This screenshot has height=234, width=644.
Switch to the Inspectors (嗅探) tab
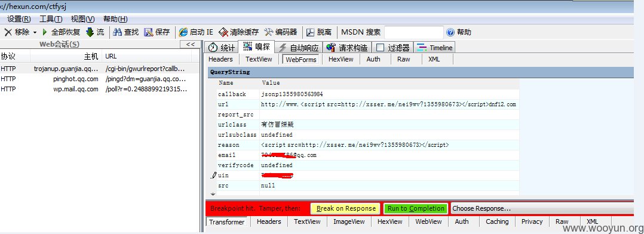point(256,47)
